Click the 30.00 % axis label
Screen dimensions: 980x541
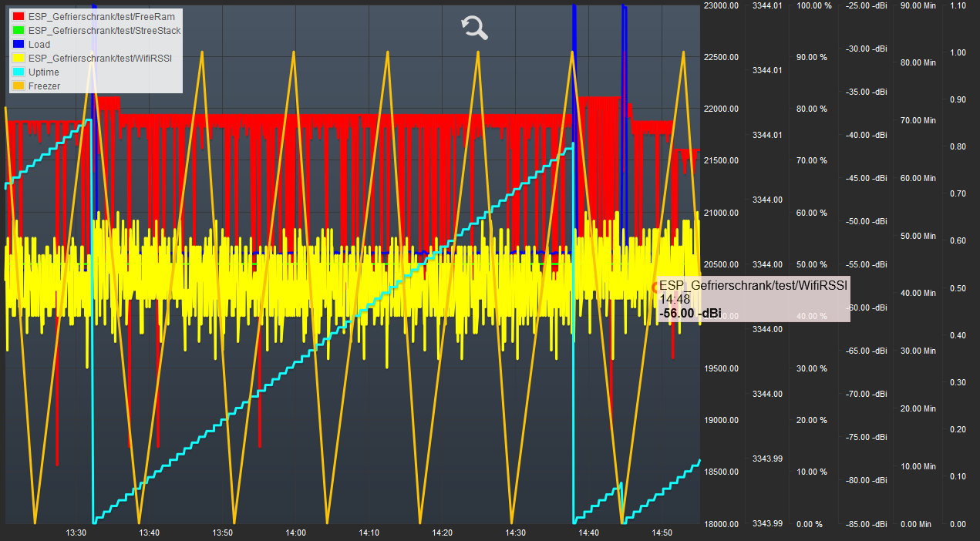pos(811,368)
